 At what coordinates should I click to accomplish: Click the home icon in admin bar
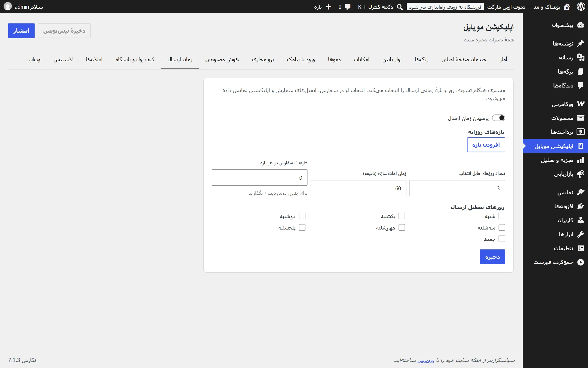[x=567, y=7]
